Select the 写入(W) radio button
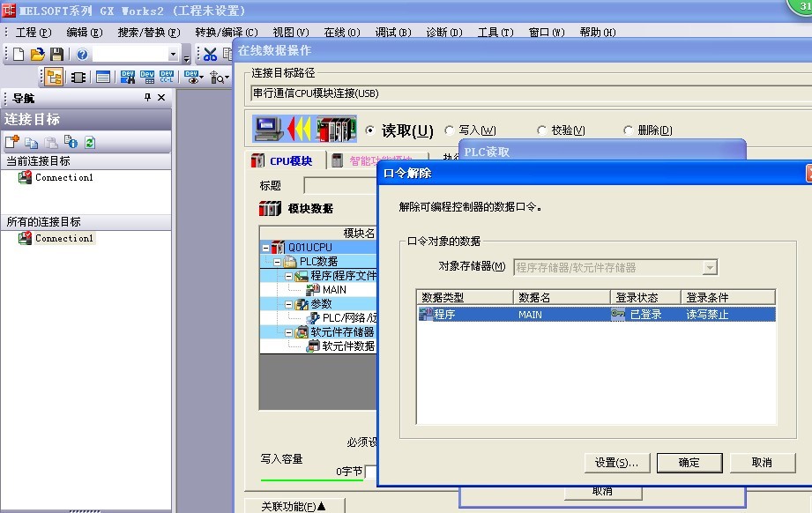Screen dimensions: 812x513 [x=449, y=130]
